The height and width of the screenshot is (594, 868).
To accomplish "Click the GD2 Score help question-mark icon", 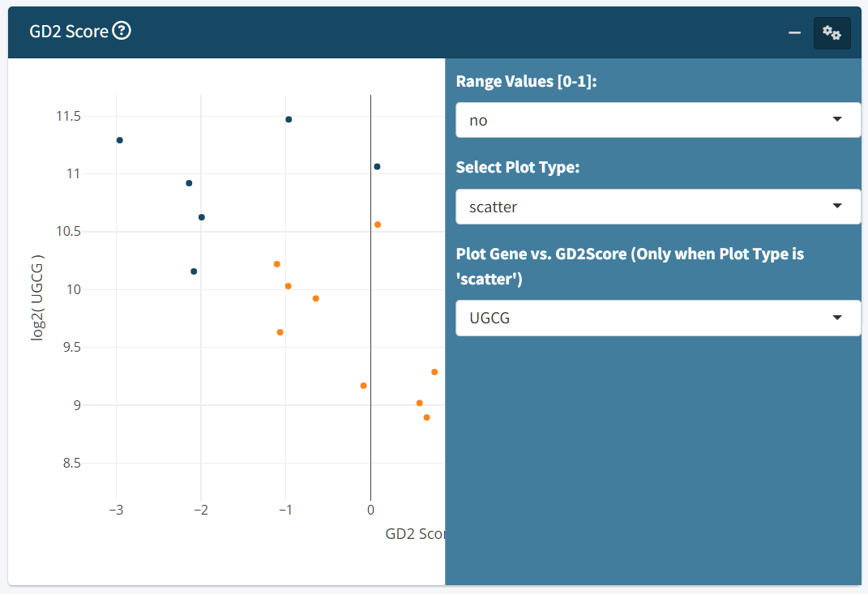I will click(122, 31).
